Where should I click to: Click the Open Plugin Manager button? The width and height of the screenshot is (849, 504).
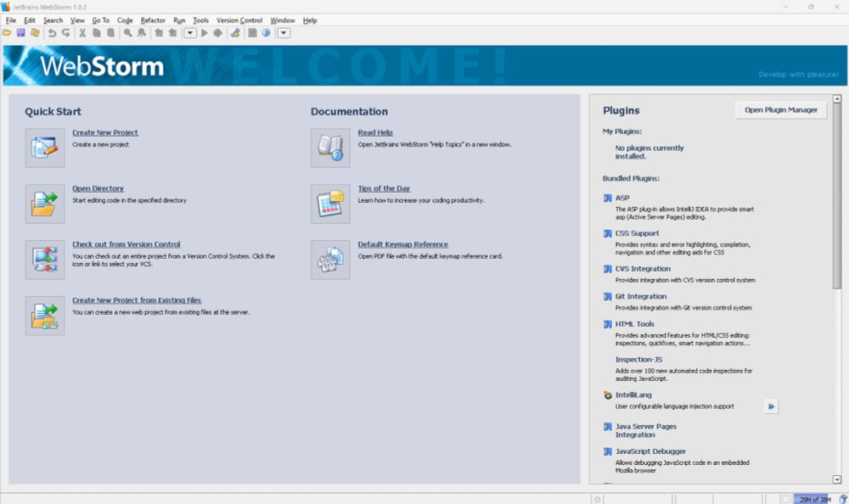pos(781,110)
